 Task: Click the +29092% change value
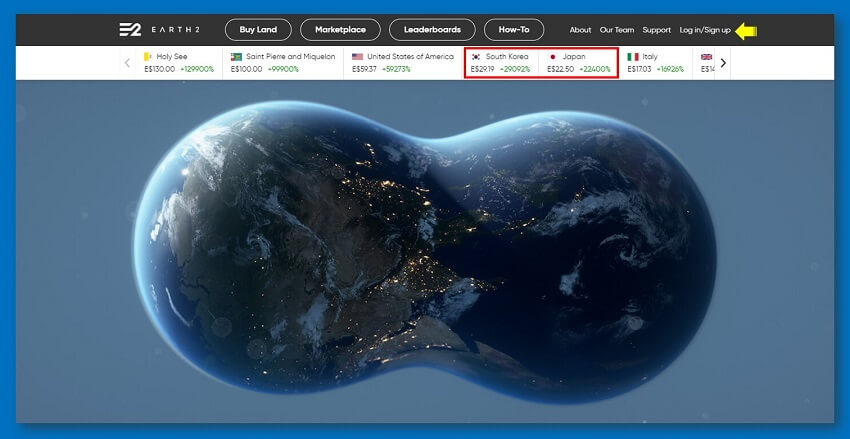tap(515, 69)
